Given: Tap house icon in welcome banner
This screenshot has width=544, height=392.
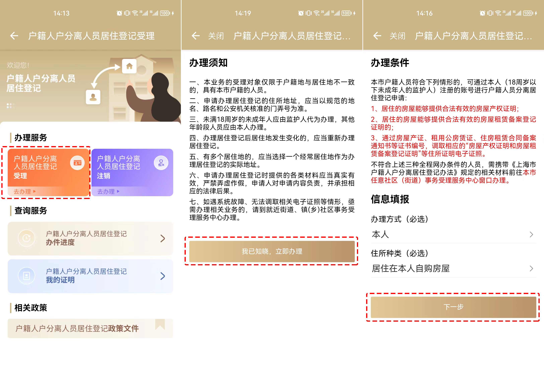Looking at the screenshot, I should [129, 66].
